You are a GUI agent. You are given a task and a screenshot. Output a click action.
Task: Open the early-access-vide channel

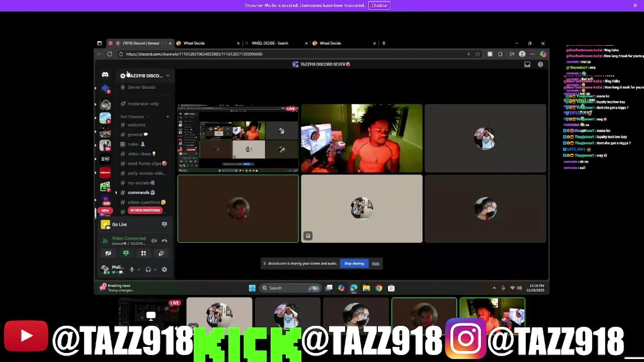click(x=144, y=173)
